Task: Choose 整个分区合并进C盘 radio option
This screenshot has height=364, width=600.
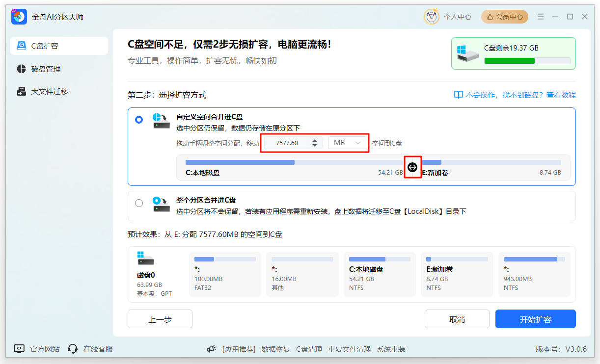Action: tap(139, 203)
